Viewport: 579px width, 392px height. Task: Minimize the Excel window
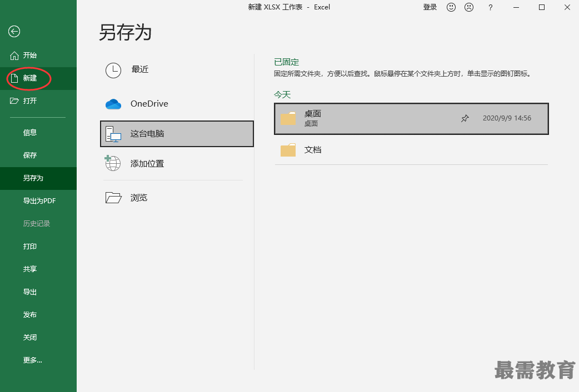[516, 7]
